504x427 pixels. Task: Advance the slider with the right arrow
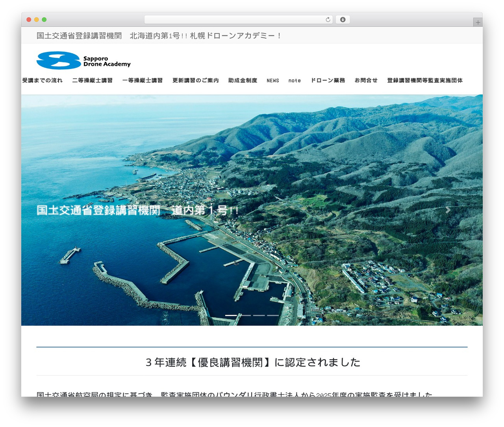(448, 210)
